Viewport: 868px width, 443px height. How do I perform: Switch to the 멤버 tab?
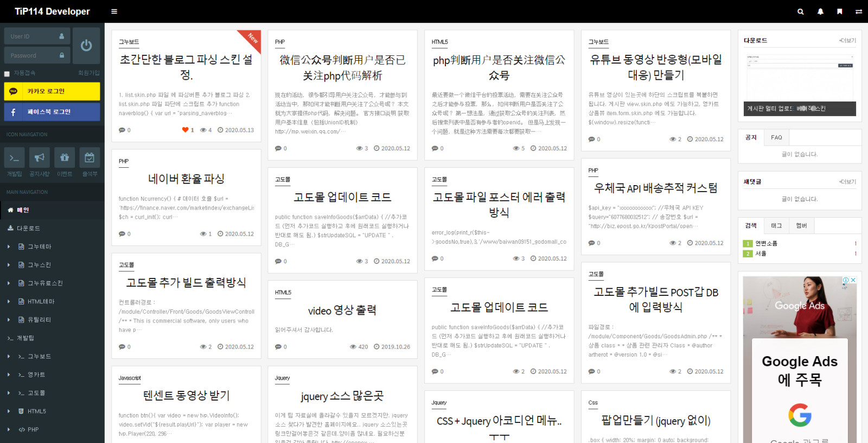[801, 225]
